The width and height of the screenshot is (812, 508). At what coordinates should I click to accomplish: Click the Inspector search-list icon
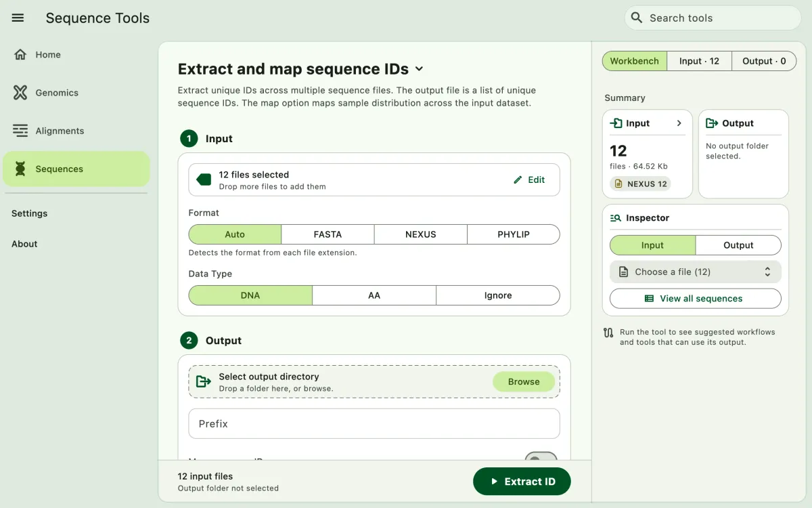click(x=616, y=218)
